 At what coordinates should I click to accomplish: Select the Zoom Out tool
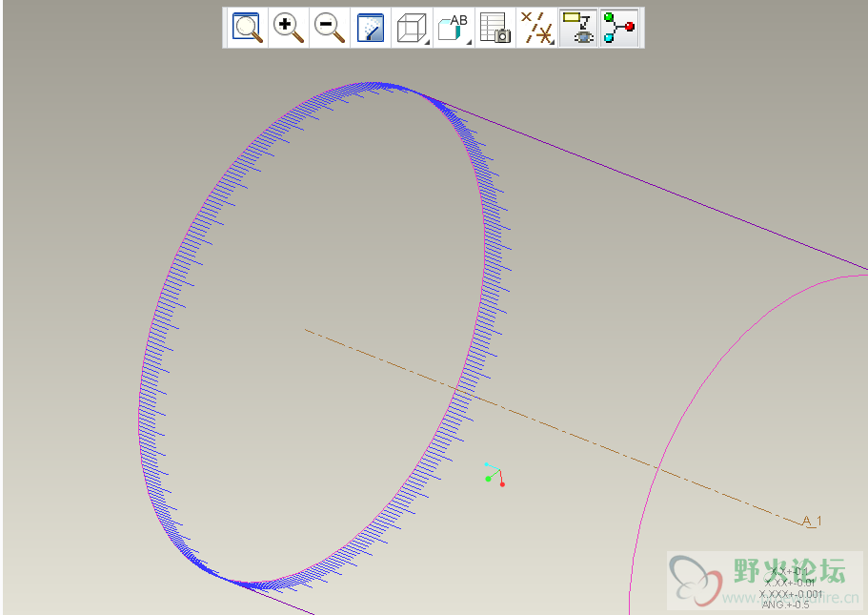[x=330, y=28]
